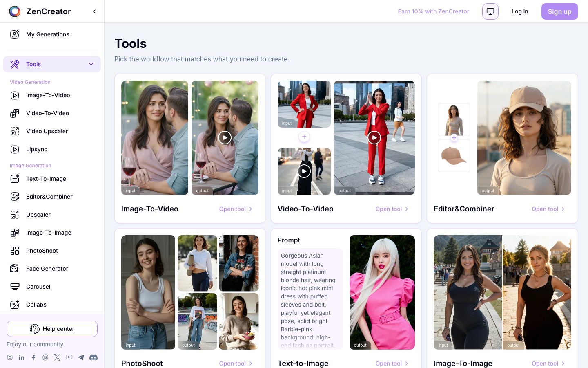The height and width of the screenshot is (368, 588).
Task: Collapse the left sidebar with the chevron
Action: pyautogui.click(x=94, y=11)
